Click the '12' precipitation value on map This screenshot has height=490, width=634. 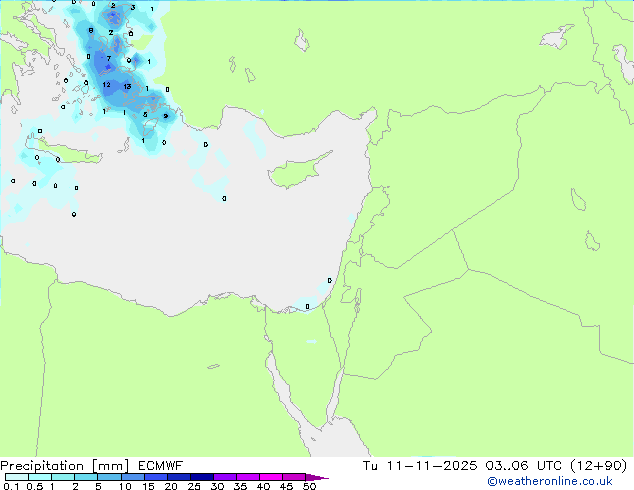(106, 84)
